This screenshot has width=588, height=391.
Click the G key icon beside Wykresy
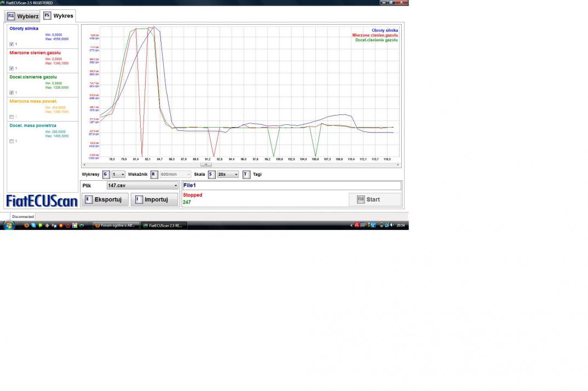click(106, 175)
